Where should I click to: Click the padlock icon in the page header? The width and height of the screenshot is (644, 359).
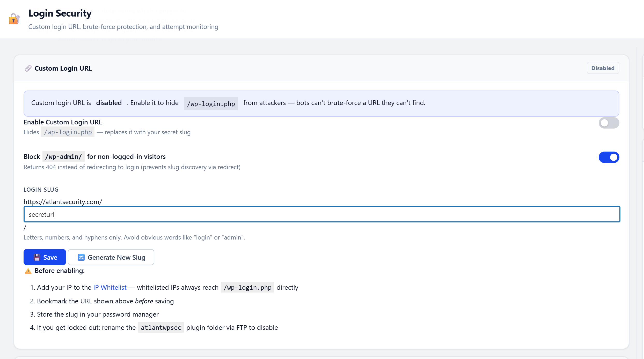coord(14,19)
